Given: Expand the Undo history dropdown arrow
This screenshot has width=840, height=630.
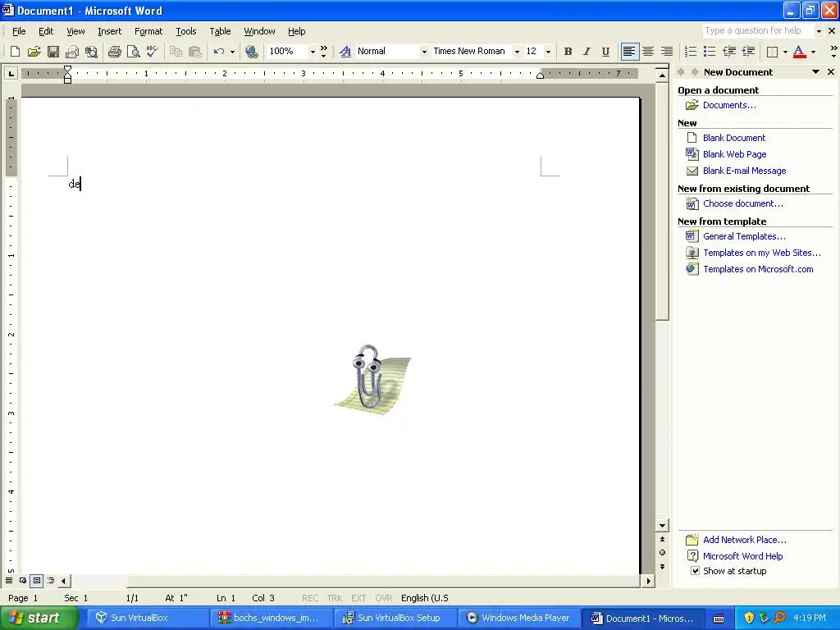Looking at the screenshot, I should tap(232, 52).
